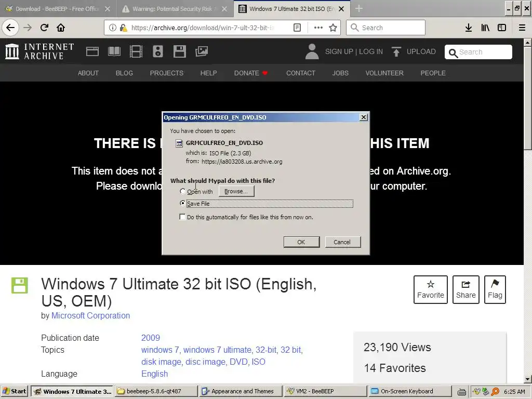This screenshot has width=532, height=399.
Task: Open the DONATE menu item
Action: pyautogui.click(x=251, y=73)
